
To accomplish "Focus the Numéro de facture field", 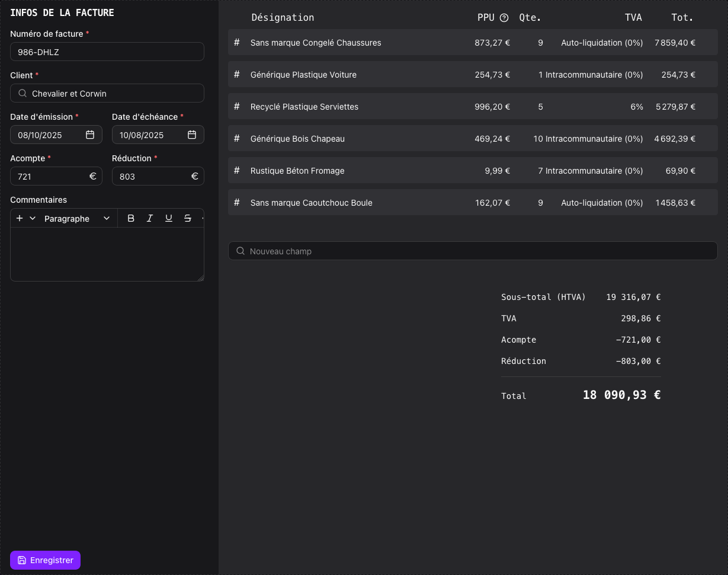I will [x=107, y=52].
